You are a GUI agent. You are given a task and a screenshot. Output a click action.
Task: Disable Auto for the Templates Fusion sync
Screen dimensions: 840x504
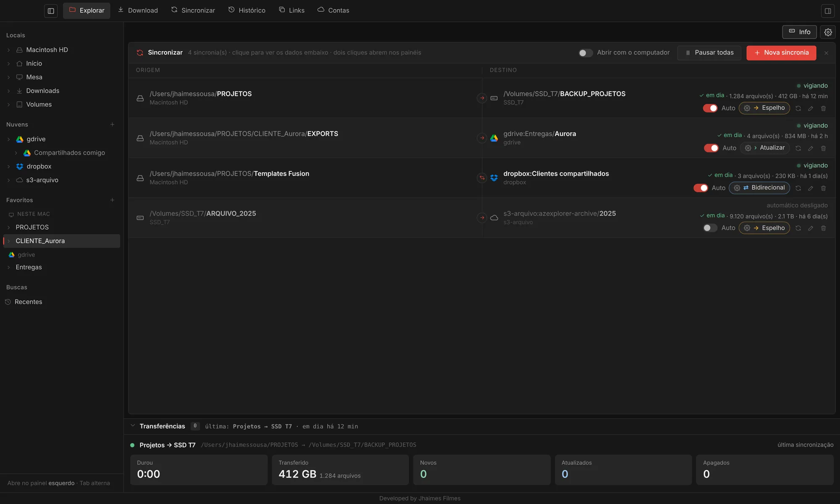tap(701, 188)
